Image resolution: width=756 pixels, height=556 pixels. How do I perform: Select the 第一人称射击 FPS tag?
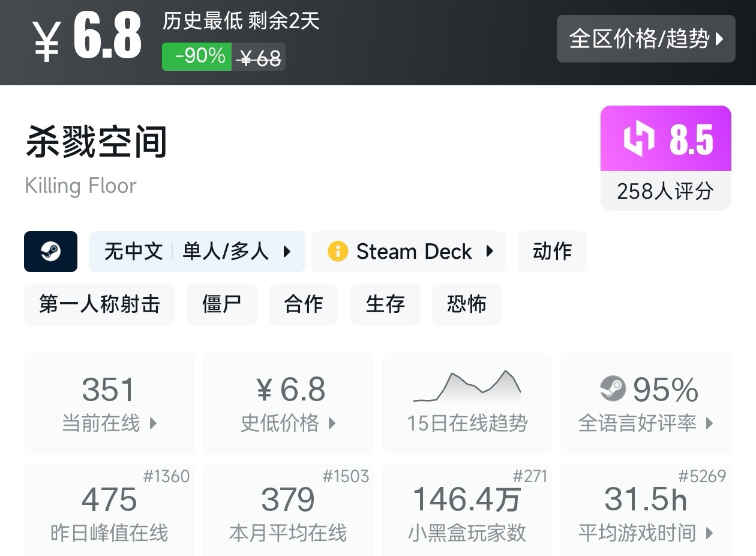[100, 304]
